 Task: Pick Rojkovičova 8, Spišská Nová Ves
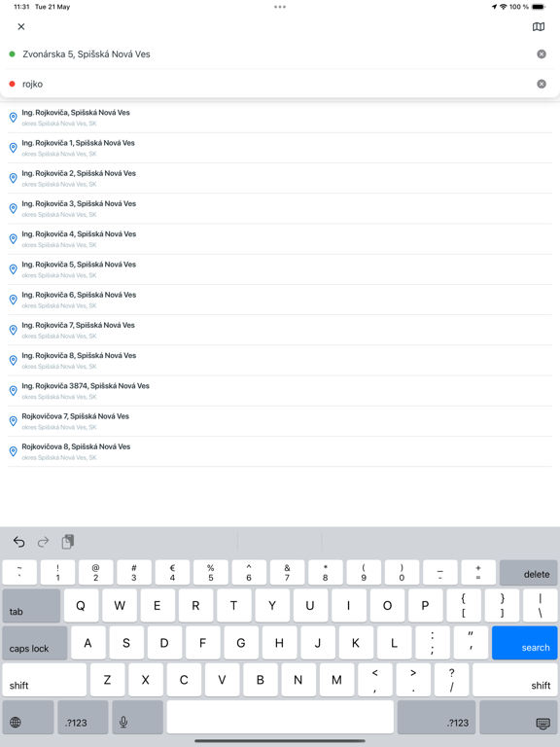pyautogui.click(x=280, y=452)
